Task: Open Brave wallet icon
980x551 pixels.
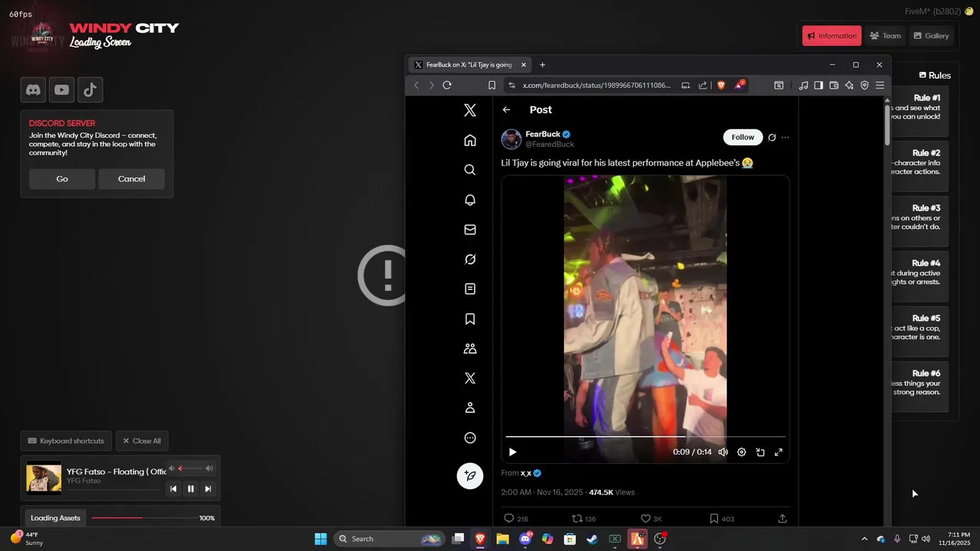Action: (x=834, y=85)
